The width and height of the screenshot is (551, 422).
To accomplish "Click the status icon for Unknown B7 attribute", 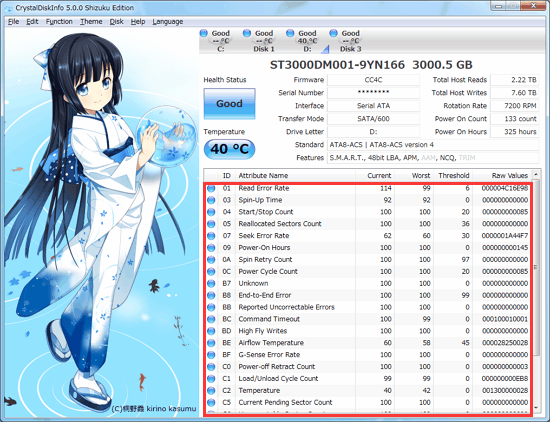I will (211, 284).
